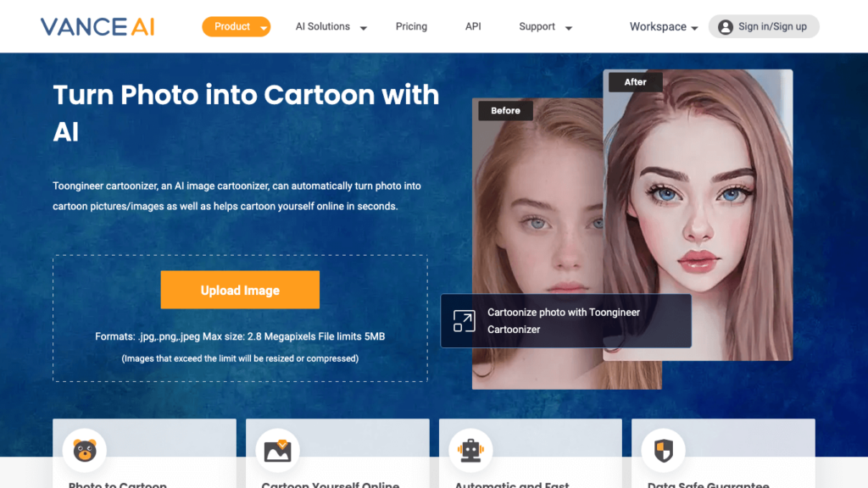Click the shield icon for Data Safe Guarantee

(664, 450)
